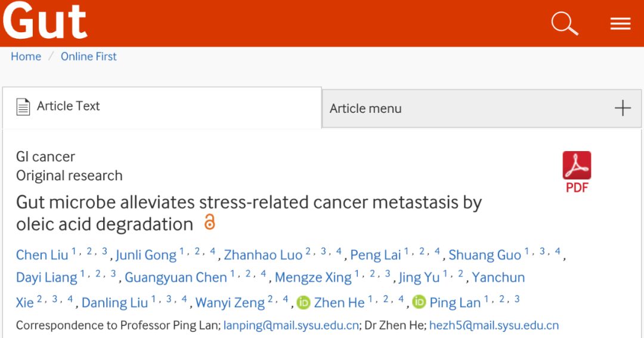Image resolution: width=644 pixels, height=338 pixels.
Task: Open the hamburger navigation menu
Action: [x=620, y=23]
